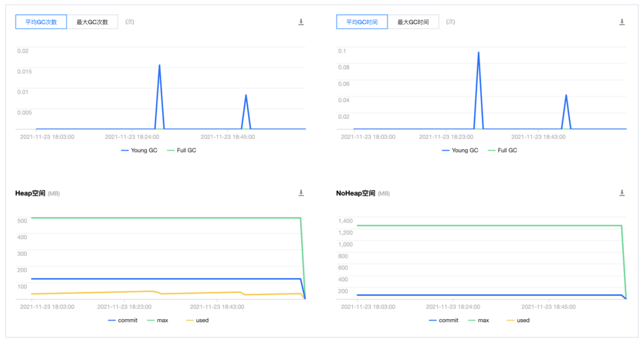The width and height of the screenshot is (644, 343).
Task: Select the 平均GC时间 tab
Action: pyautogui.click(x=362, y=21)
